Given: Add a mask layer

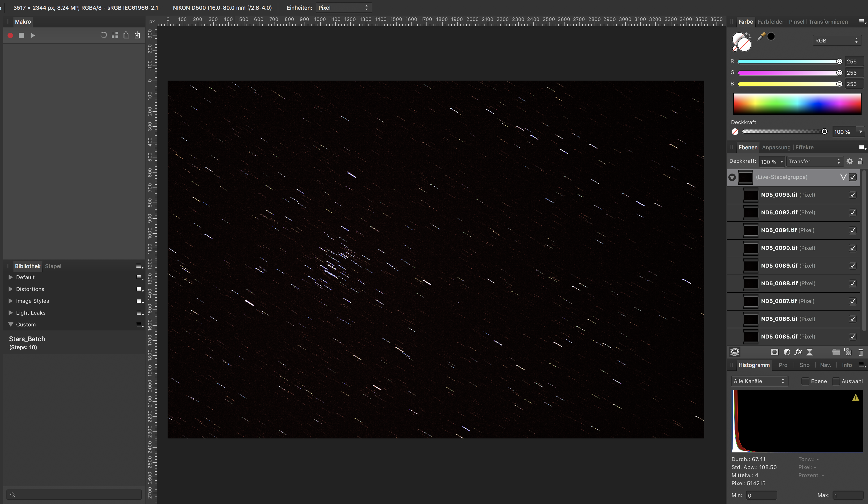Looking at the screenshot, I should point(774,352).
